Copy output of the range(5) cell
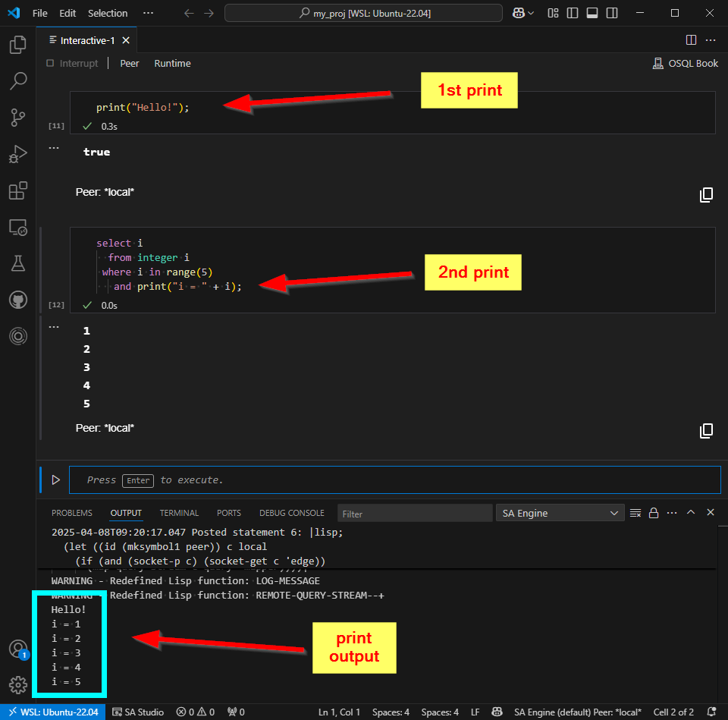 click(706, 431)
